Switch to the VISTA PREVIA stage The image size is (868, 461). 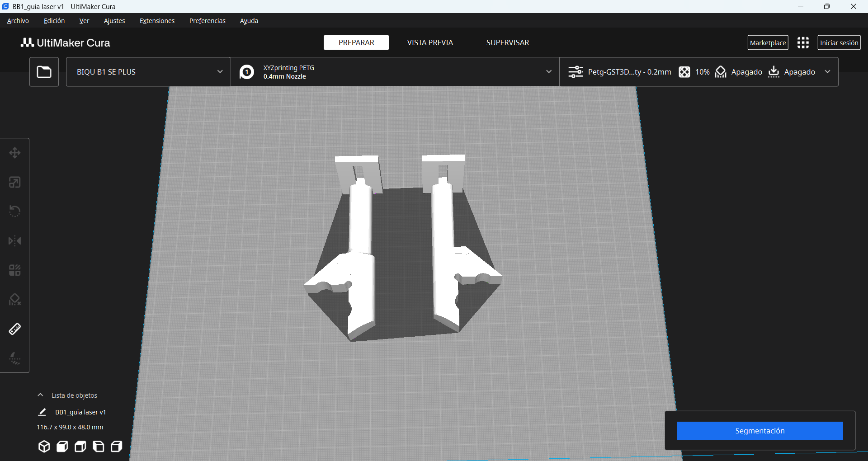(430, 42)
